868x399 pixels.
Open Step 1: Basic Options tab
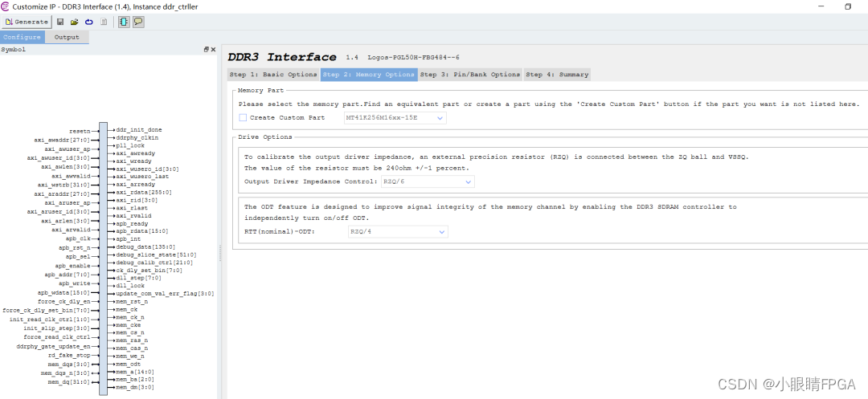click(273, 75)
